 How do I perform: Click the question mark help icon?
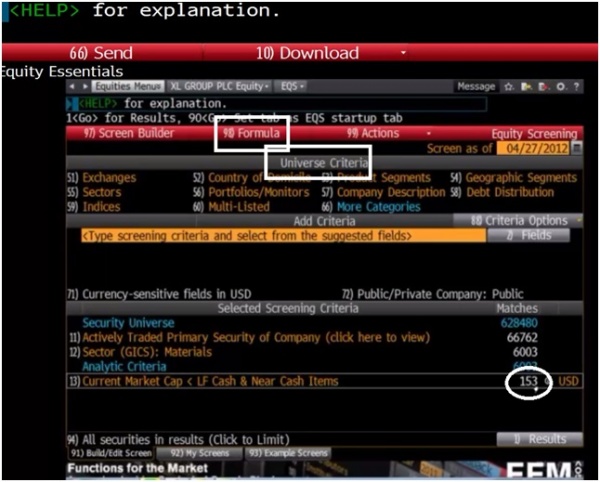[x=576, y=87]
